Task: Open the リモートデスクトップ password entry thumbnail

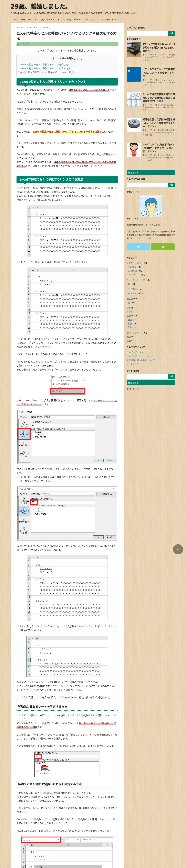Action: click(134, 75)
